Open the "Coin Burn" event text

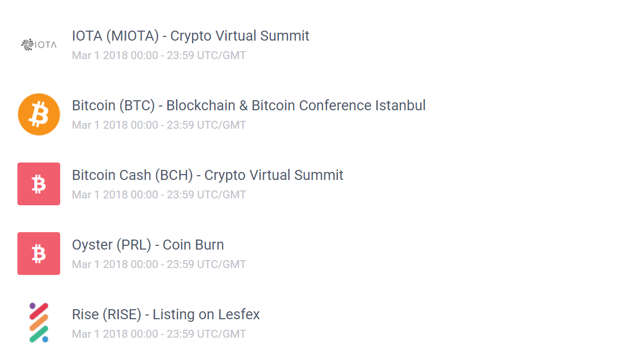pyautogui.click(x=193, y=245)
